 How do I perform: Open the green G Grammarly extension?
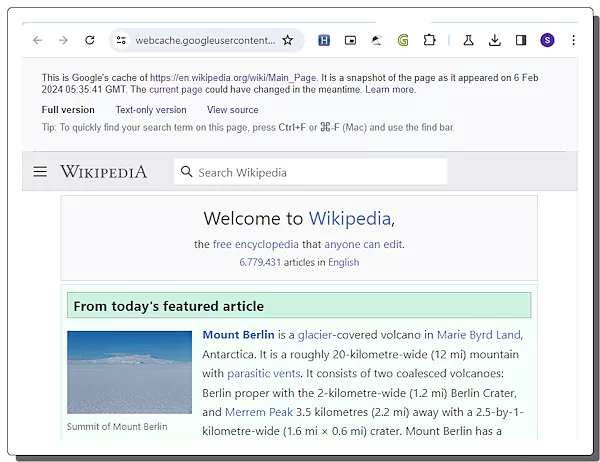[403, 40]
